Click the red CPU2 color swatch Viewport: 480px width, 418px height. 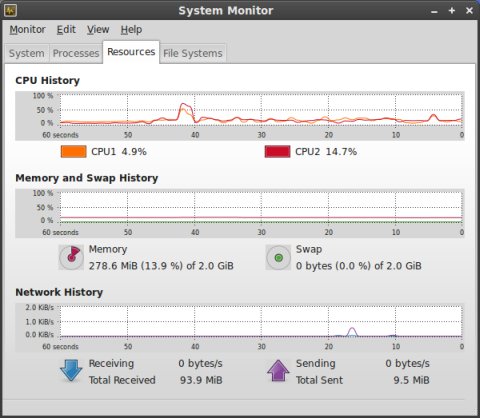277,152
